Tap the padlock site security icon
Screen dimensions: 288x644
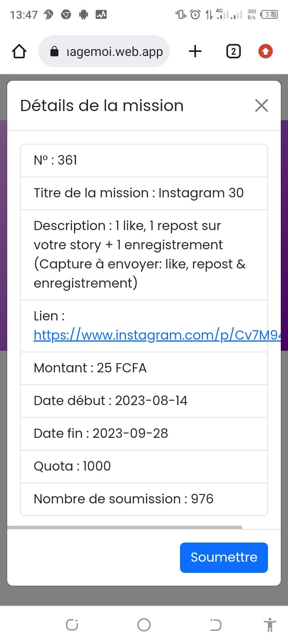click(x=54, y=52)
